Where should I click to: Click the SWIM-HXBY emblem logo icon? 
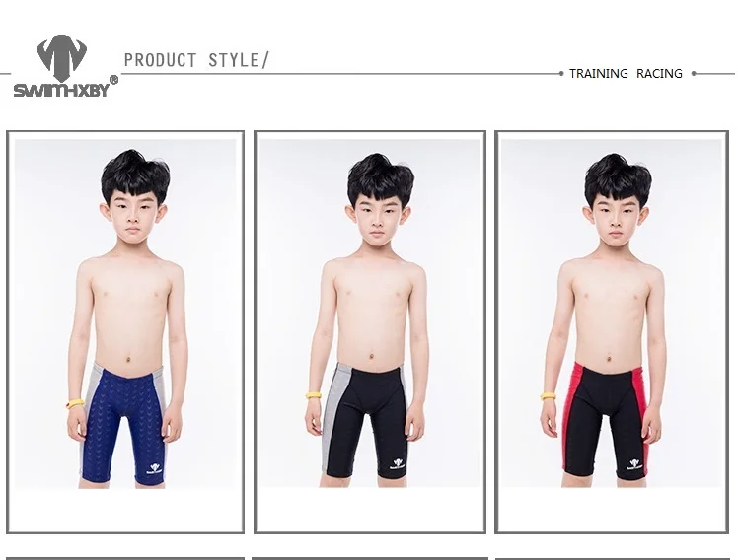point(61,58)
